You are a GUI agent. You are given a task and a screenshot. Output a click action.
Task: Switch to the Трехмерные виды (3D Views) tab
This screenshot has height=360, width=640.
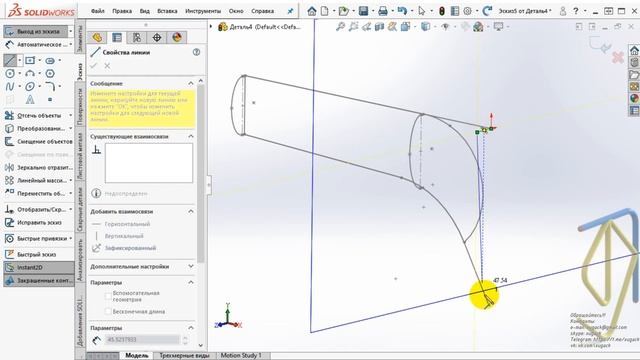click(184, 356)
